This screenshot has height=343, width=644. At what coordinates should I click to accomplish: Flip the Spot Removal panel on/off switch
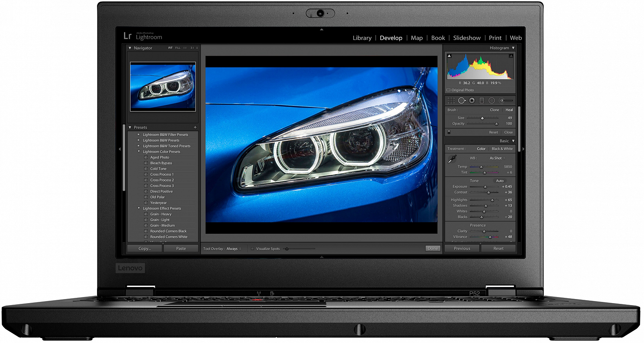coord(449,132)
